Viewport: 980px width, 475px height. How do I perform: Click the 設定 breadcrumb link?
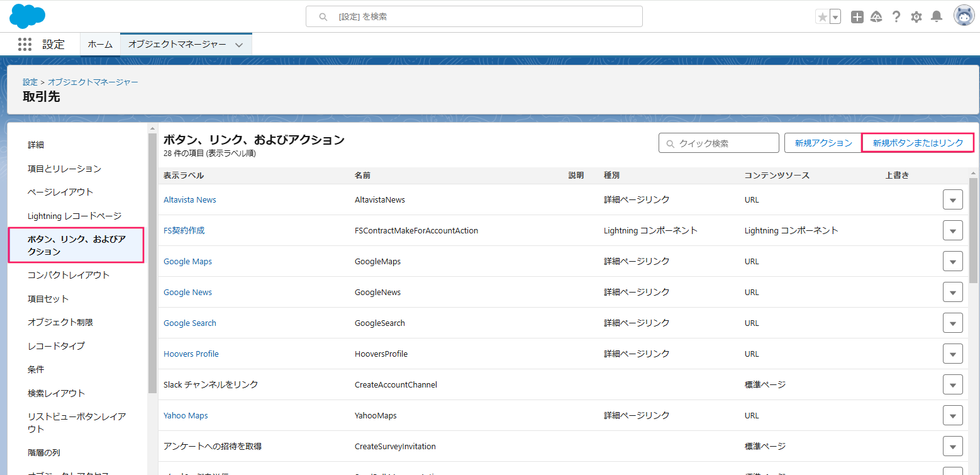[x=30, y=82]
